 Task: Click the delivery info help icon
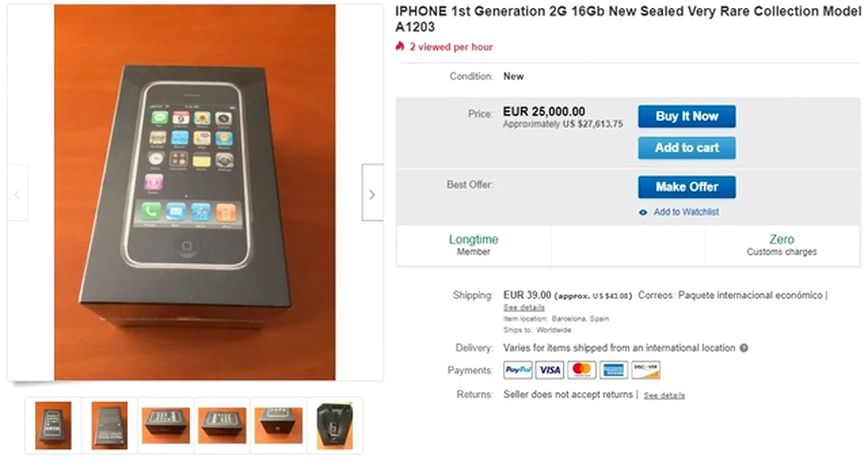coord(744,348)
